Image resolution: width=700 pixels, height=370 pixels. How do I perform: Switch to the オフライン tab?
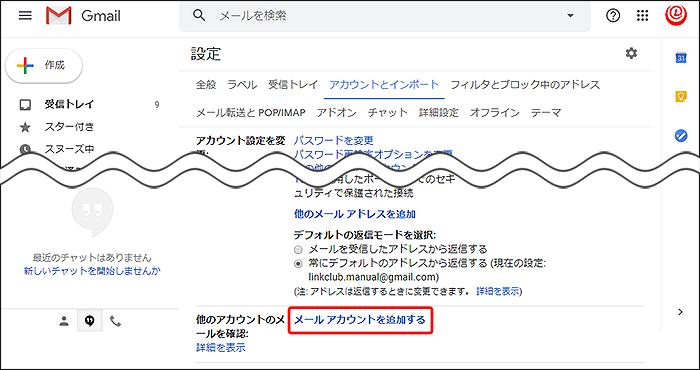point(495,113)
